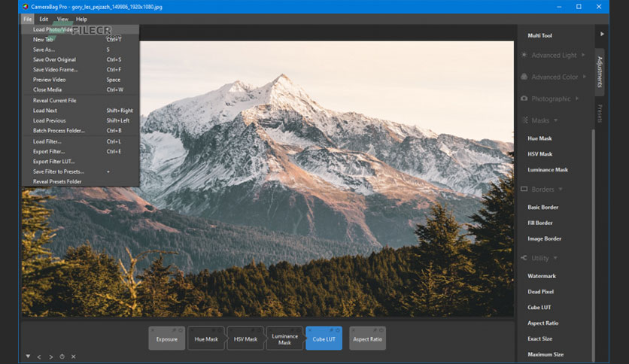This screenshot has height=364, width=629.
Task: Click the Advanced Color drop icon
Action: pyautogui.click(x=524, y=76)
